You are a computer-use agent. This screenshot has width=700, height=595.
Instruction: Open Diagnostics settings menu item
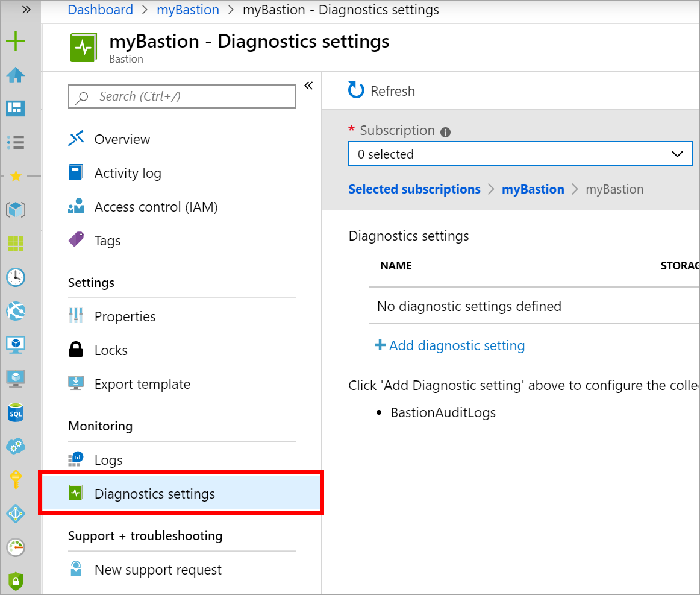coord(154,494)
